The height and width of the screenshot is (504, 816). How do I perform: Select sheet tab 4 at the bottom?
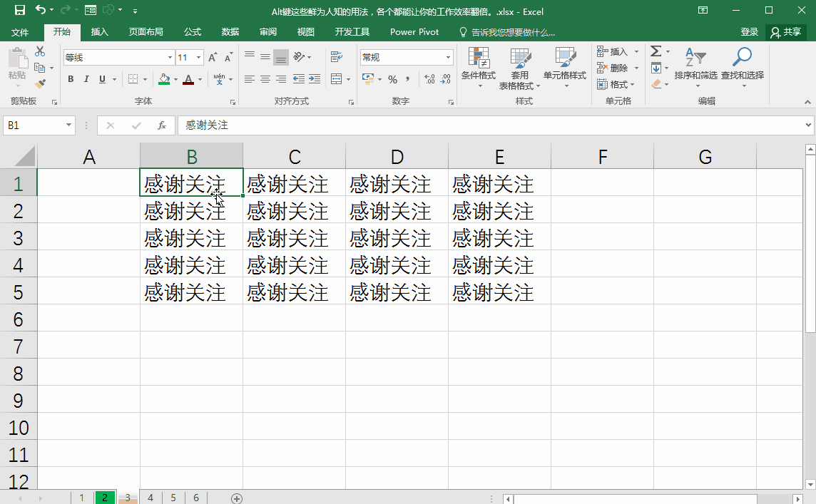point(151,498)
